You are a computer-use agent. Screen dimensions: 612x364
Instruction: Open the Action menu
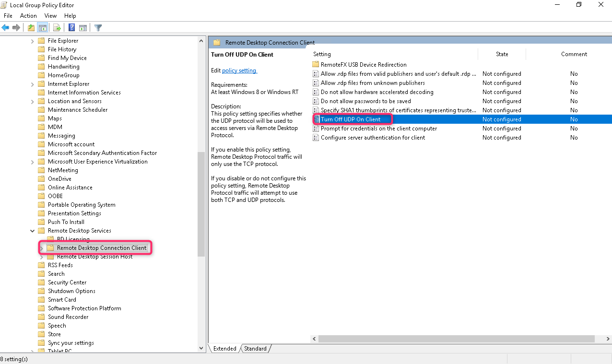point(28,15)
